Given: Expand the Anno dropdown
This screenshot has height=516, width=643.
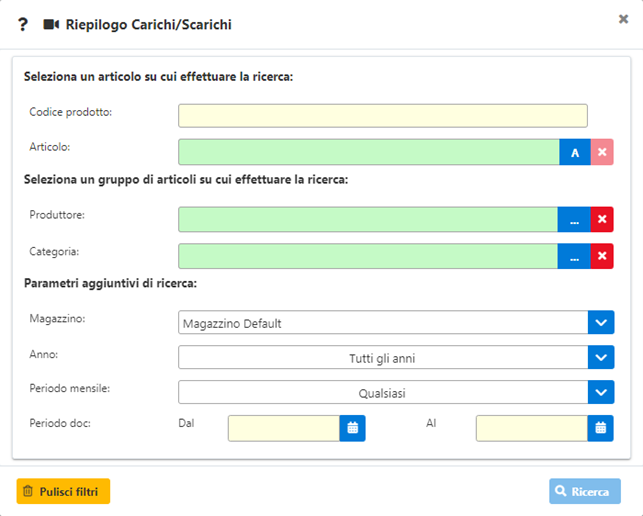Looking at the screenshot, I should point(600,358).
